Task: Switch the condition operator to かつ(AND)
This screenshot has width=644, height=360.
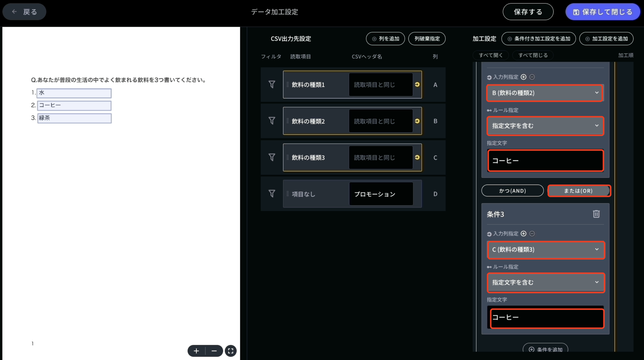Action: coord(512,190)
